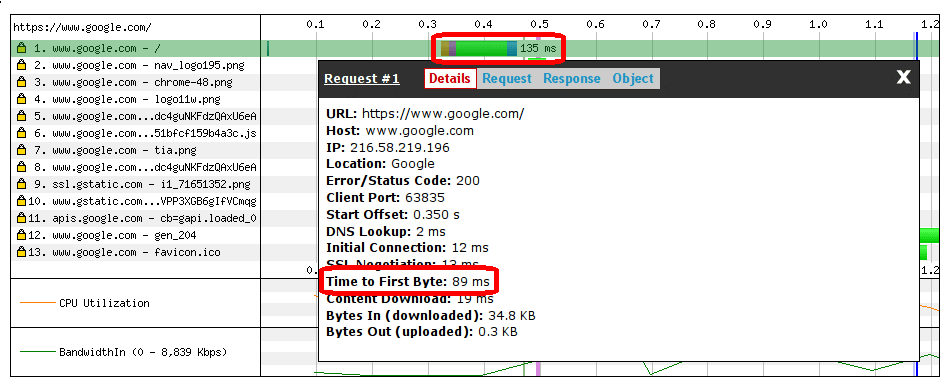Screen dimensions: 951x391
Task: Open the Details tab
Action: [x=450, y=78]
